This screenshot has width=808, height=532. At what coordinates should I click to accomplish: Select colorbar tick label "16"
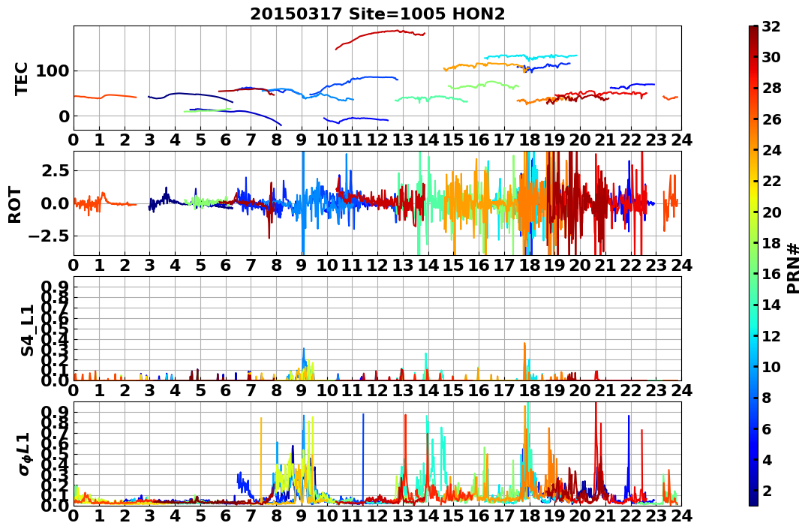click(771, 274)
